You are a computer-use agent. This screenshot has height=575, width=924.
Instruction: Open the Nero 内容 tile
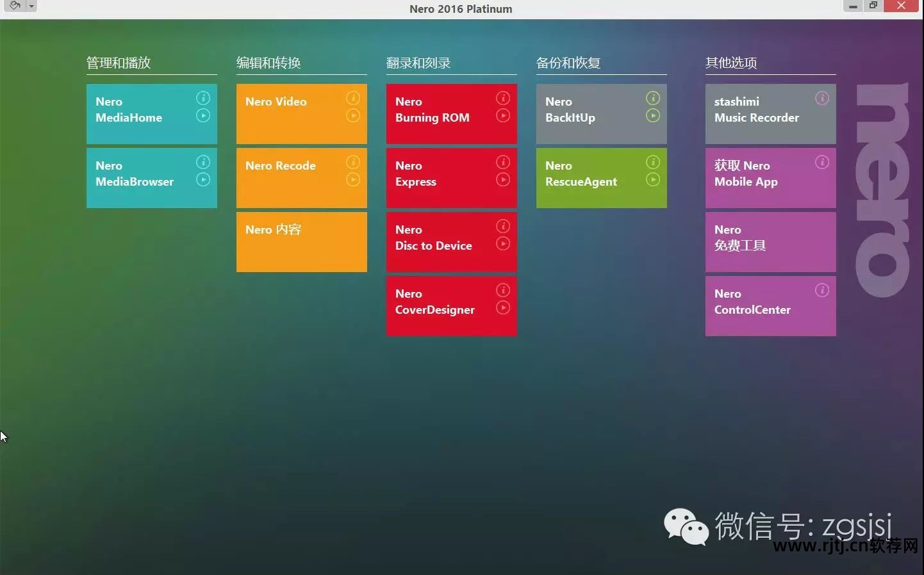[302, 242]
